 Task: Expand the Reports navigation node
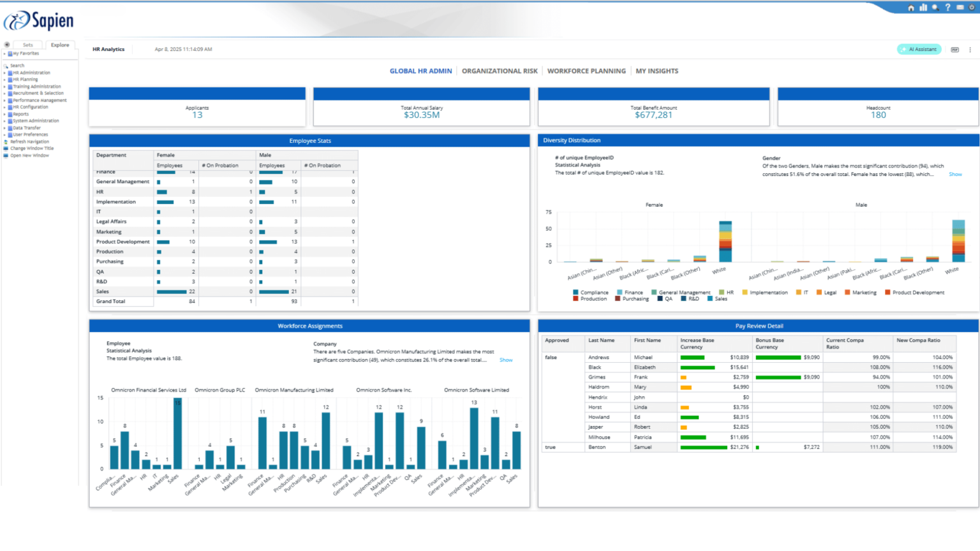(x=6, y=114)
